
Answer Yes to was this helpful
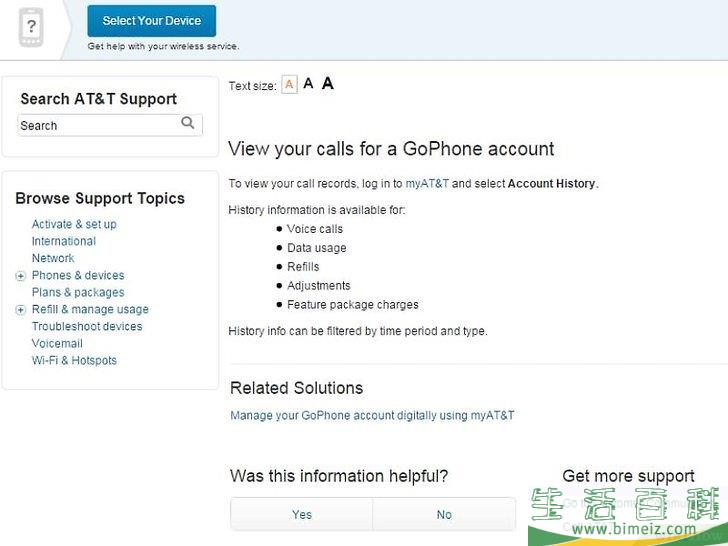[302, 514]
